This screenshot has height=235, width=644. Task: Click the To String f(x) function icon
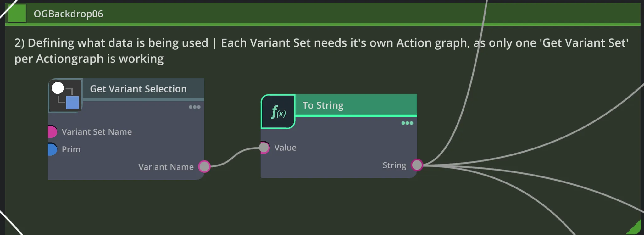click(x=278, y=112)
